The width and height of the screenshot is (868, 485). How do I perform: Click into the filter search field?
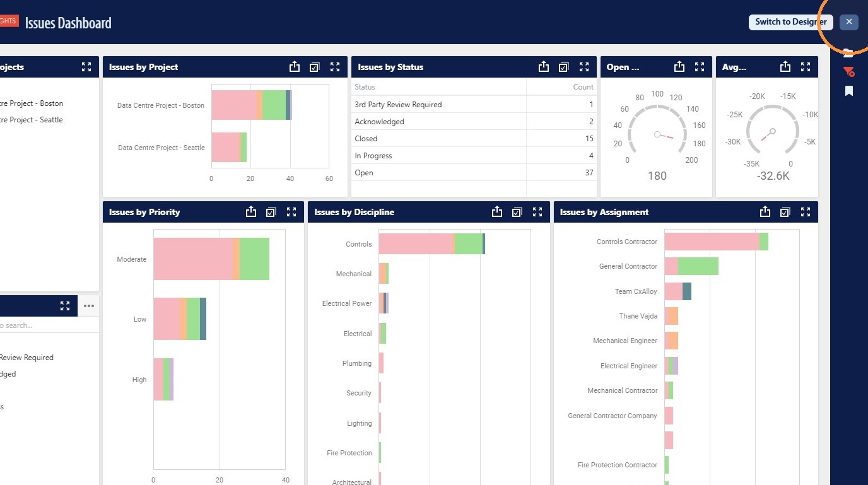(49, 325)
